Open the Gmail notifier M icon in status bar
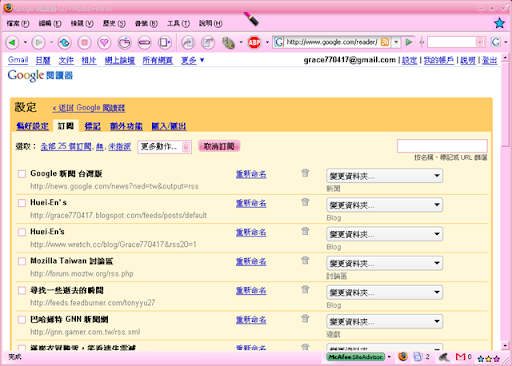Viewport: 512px width, 366px height. pyautogui.click(x=460, y=357)
